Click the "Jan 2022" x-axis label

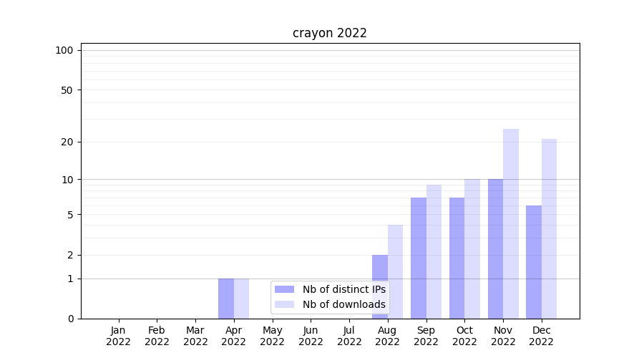pos(119,336)
